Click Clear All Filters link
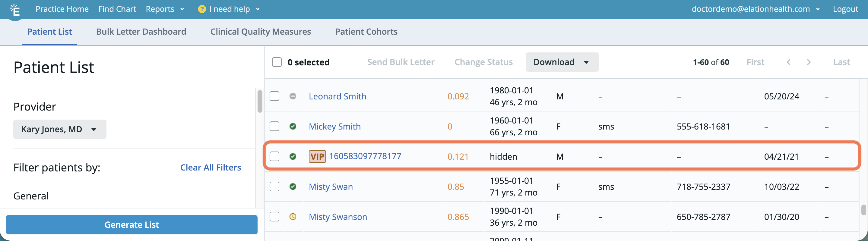868x241 pixels. (211, 167)
